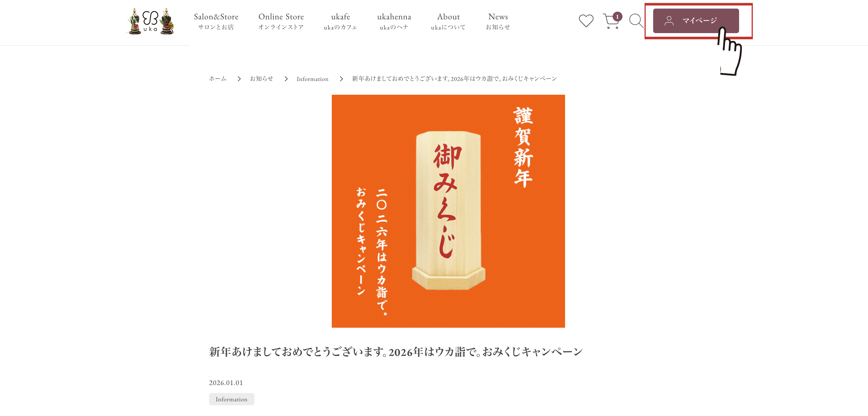Click the user icon in マイページ button
This screenshot has height=416, width=868.
pyautogui.click(x=669, y=21)
